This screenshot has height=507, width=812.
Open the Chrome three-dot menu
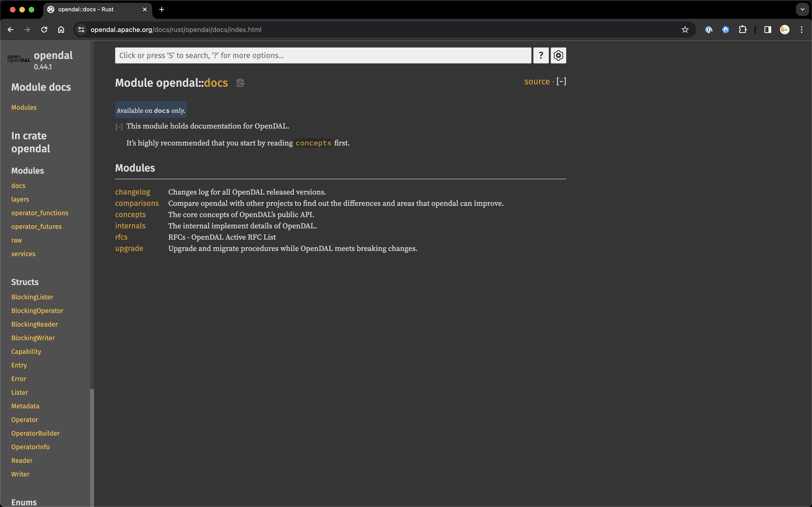[802, 30]
